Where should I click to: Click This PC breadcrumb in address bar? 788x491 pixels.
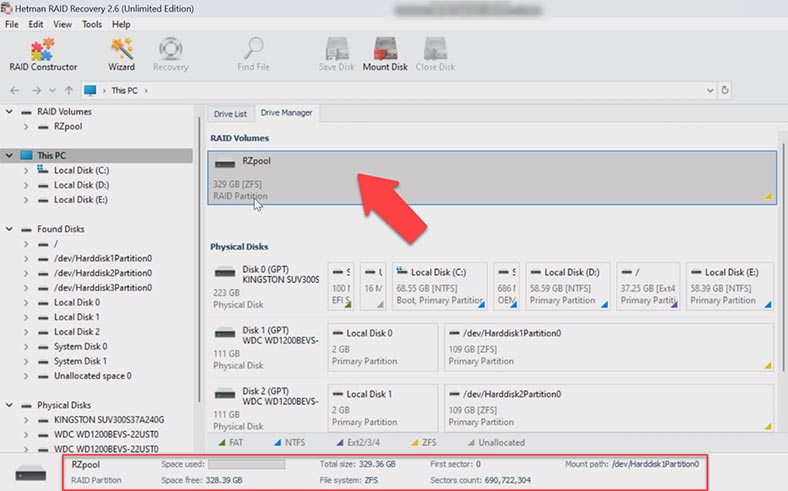point(124,90)
